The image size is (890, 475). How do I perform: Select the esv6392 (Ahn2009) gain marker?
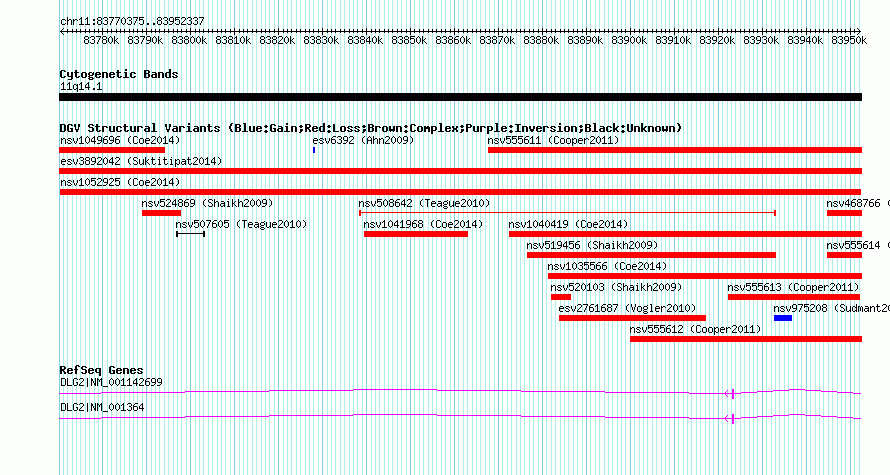314,150
